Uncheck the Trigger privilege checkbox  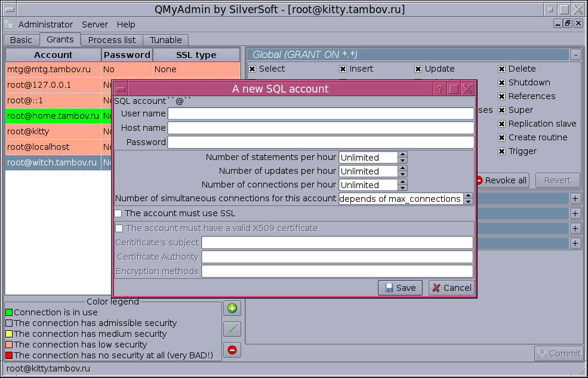click(x=502, y=151)
